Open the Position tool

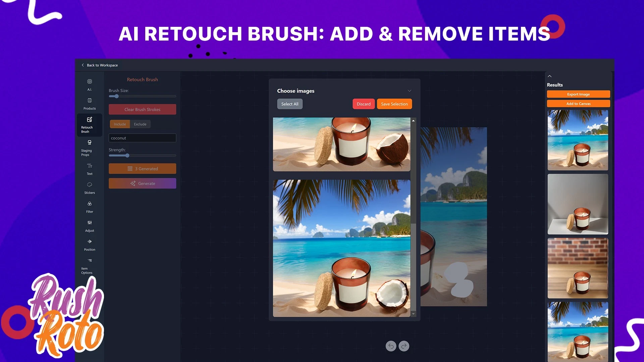click(90, 245)
